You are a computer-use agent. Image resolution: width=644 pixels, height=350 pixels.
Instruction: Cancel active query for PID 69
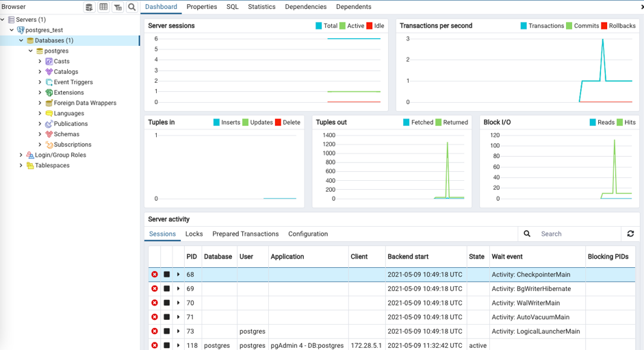(x=167, y=289)
